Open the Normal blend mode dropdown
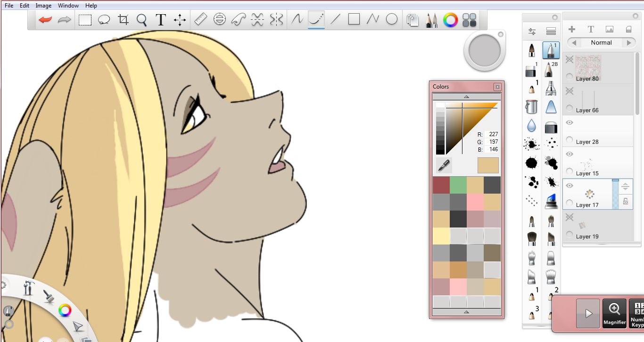Image resolution: width=644 pixels, height=342 pixels. [x=601, y=42]
